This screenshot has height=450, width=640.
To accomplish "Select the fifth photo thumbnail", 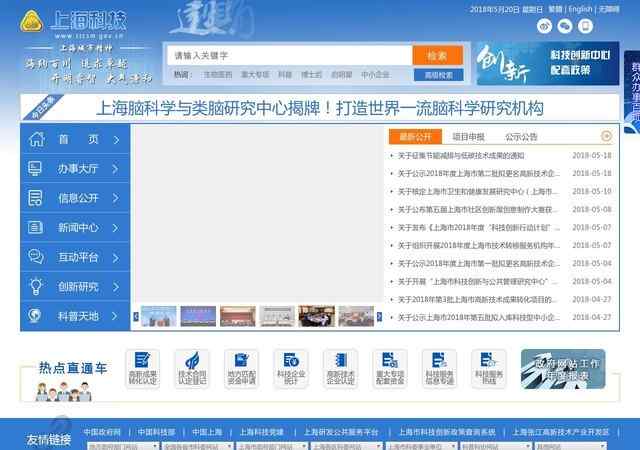I will coord(316,316).
